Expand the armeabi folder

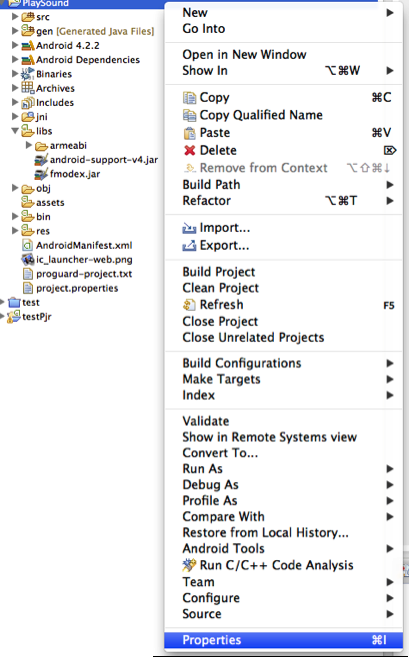(29, 145)
